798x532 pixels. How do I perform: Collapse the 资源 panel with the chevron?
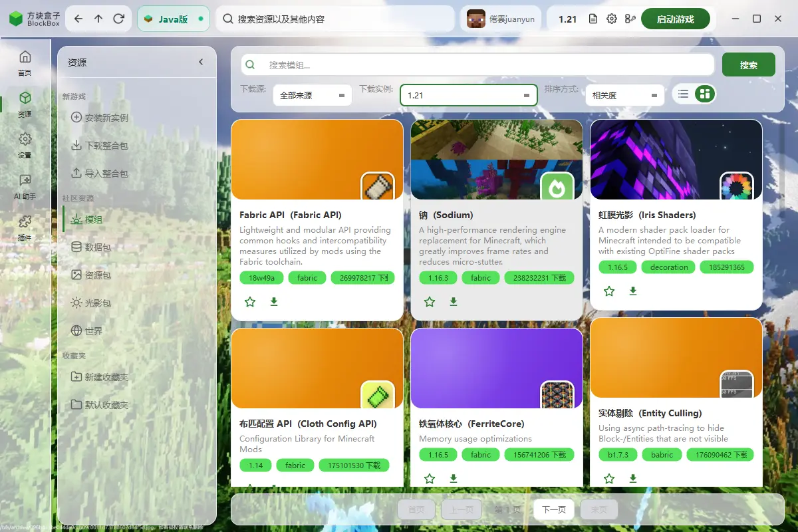click(x=201, y=62)
